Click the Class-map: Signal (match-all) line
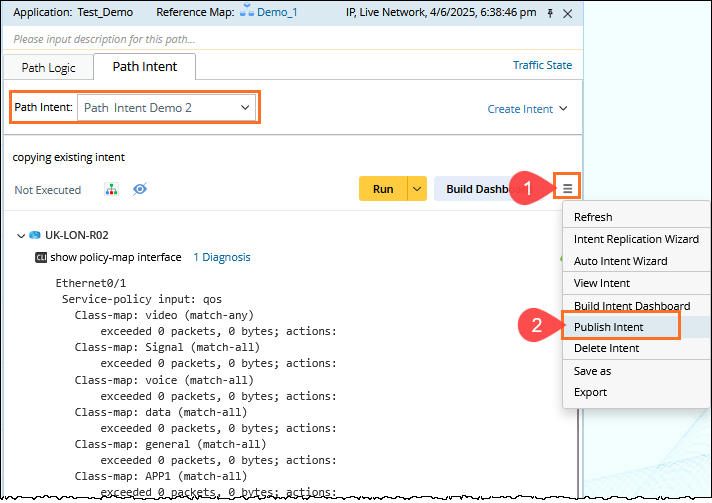Image resolution: width=712 pixels, height=503 pixels. [x=167, y=347]
